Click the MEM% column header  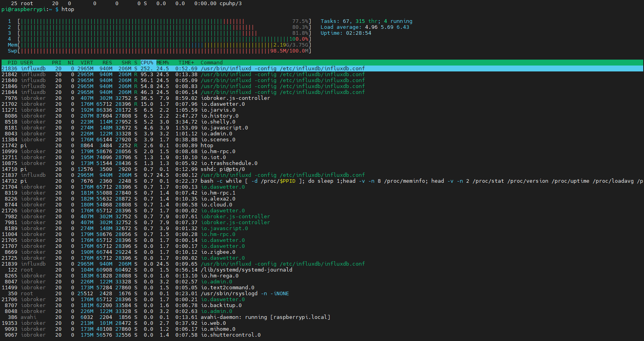[162, 63]
